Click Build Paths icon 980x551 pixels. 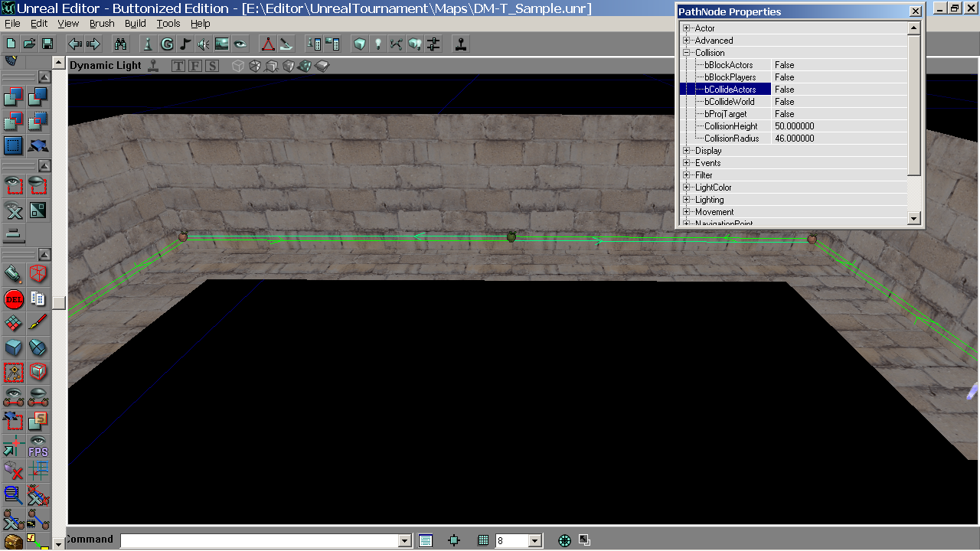point(397,44)
